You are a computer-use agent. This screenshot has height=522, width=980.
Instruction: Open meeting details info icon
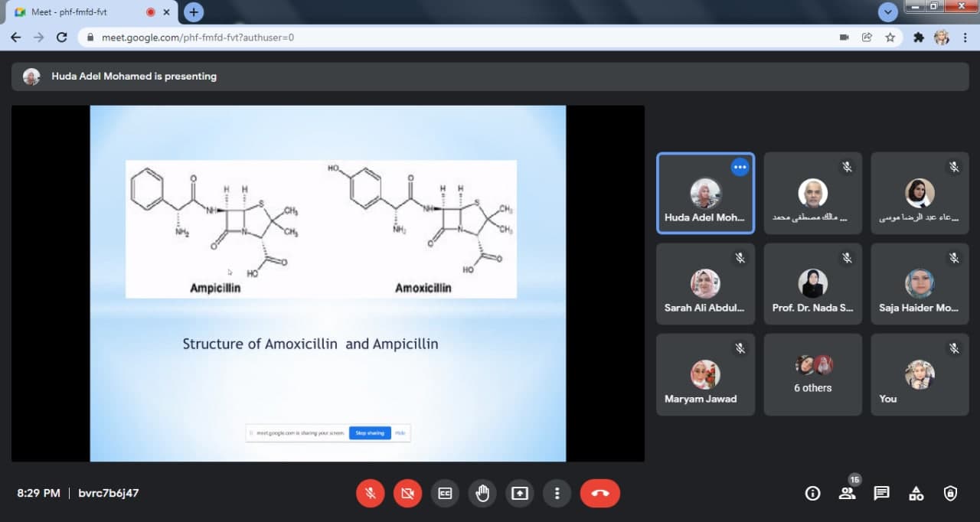point(812,494)
